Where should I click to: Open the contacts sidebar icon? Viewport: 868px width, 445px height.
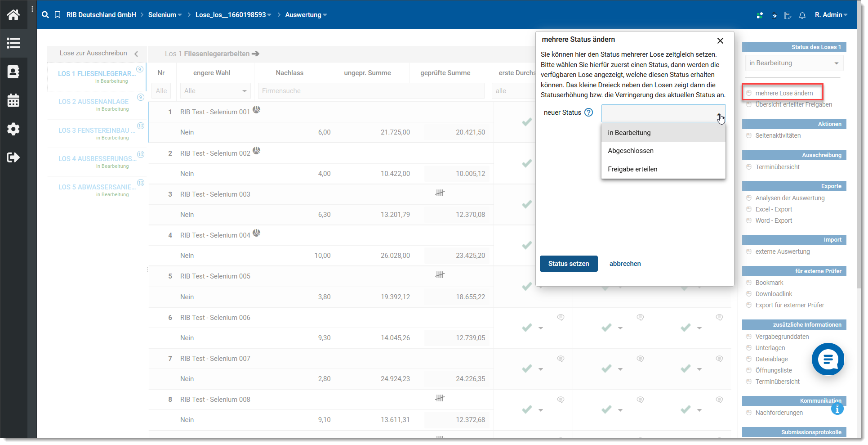[13, 72]
